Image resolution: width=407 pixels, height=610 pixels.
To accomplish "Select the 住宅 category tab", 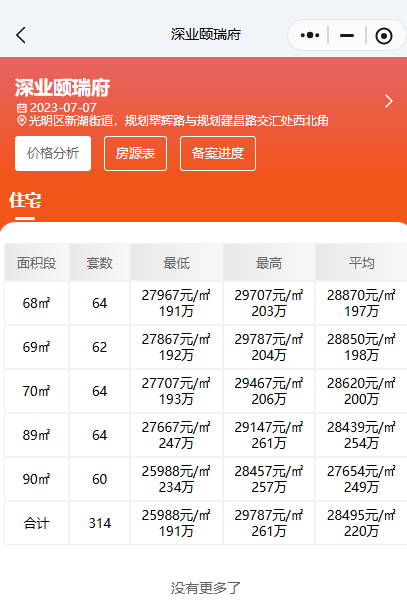I will click(x=25, y=200).
